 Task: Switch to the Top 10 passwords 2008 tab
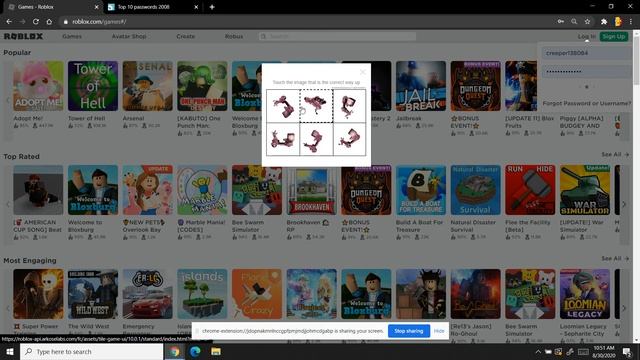pyautogui.click(x=153, y=7)
